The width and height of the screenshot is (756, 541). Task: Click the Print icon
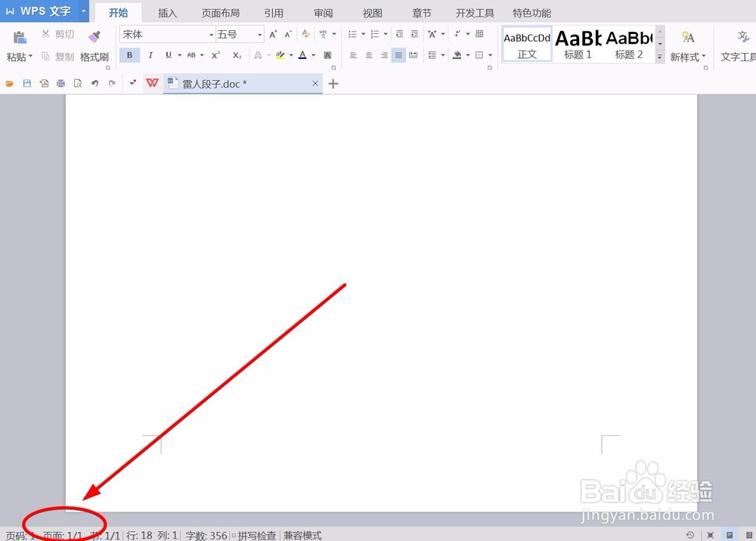60,83
